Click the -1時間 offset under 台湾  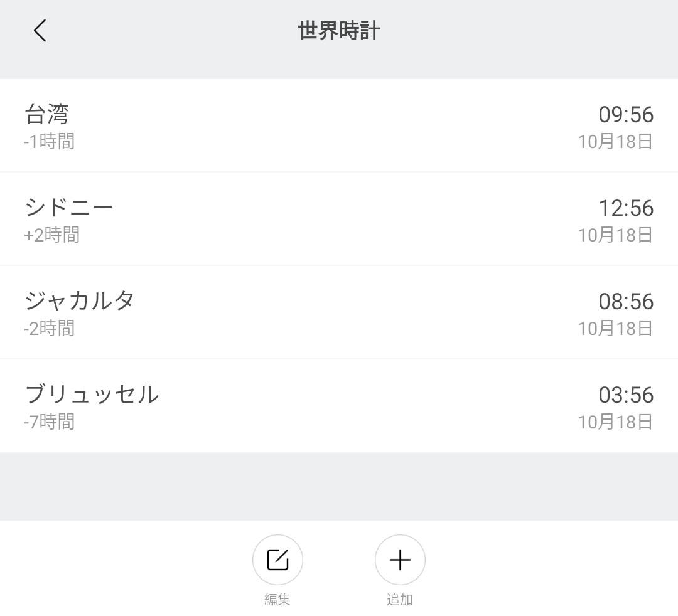coord(50,141)
